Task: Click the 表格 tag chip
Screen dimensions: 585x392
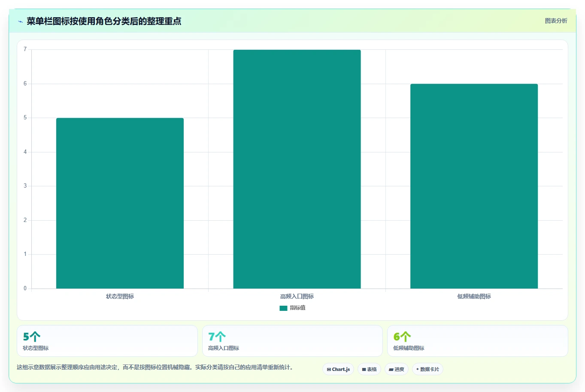Action: tap(369, 369)
